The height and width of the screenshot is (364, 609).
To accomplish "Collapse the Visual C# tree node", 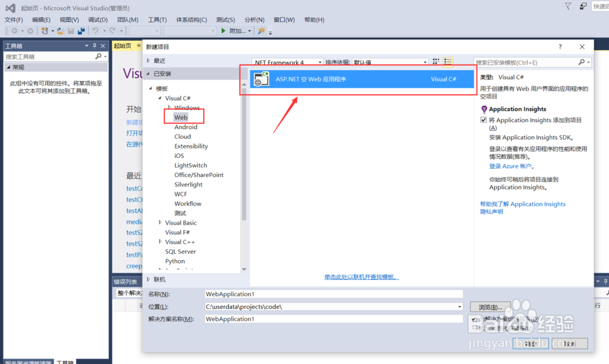I will tap(160, 98).
